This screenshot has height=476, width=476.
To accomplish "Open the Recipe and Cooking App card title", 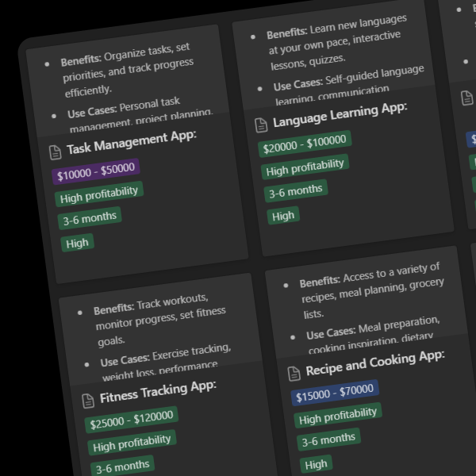I will coord(375,363).
